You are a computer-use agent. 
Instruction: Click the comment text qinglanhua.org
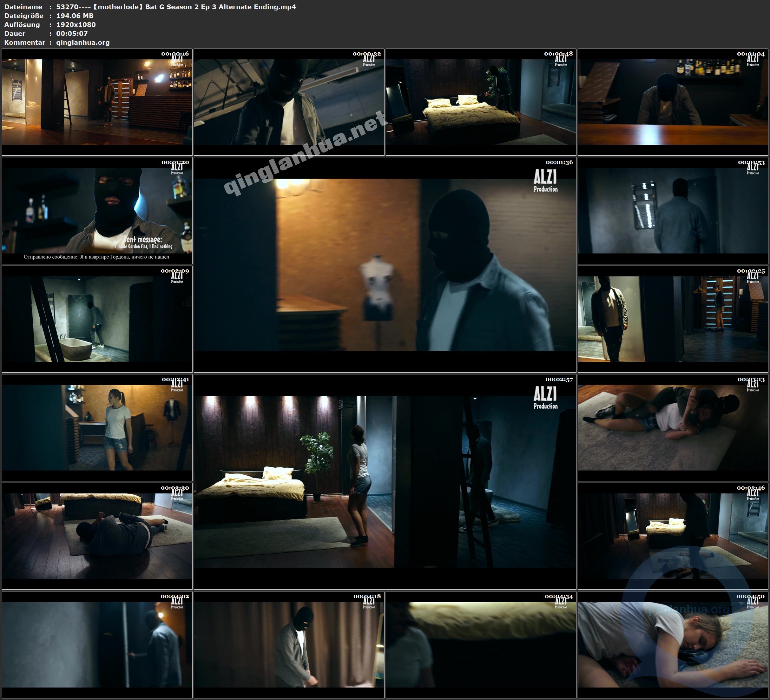click(83, 43)
